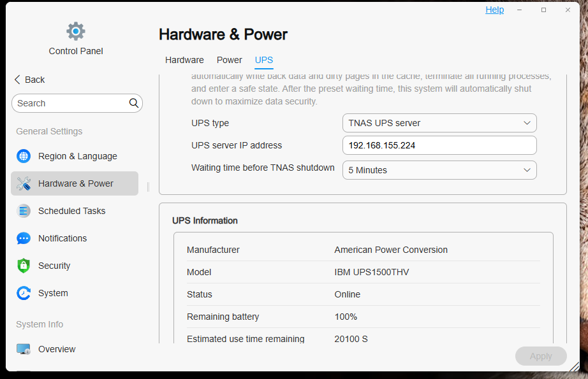Viewport: 588px width, 379px height.
Task: Click the disabled Apply button
Action: [x=541, y=356]
